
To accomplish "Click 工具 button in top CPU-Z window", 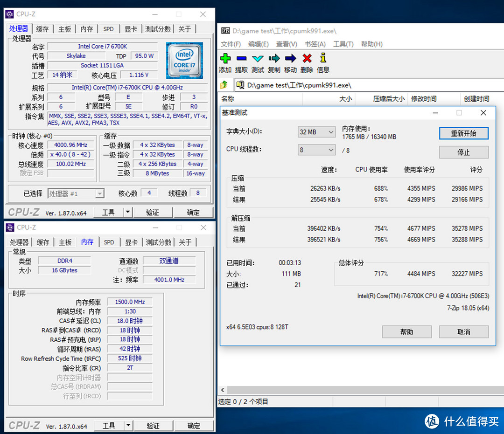I will pyautogui.click(x=108, y=212).
